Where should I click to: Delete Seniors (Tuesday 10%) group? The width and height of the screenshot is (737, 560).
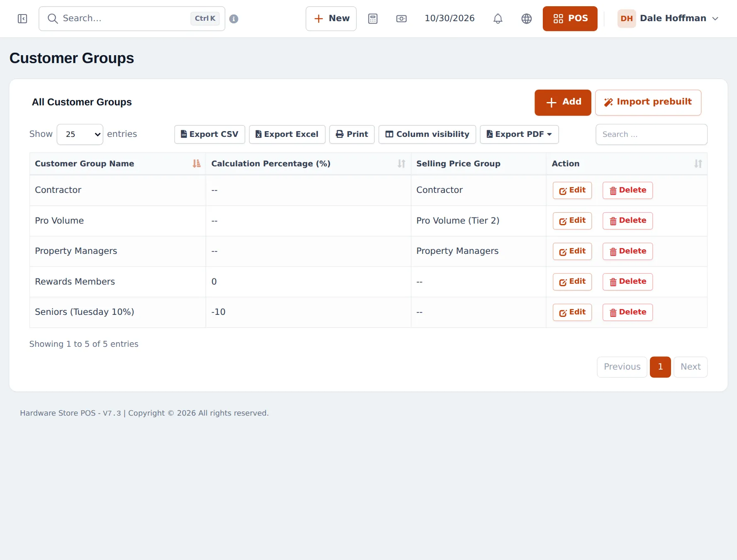click(x=627, y=312)
